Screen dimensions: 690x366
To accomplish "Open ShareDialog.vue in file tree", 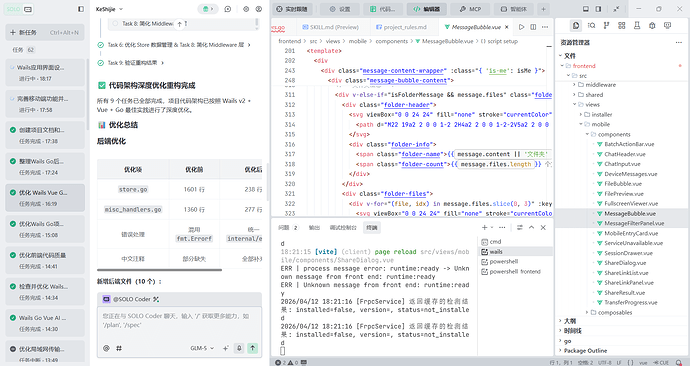I will click(625, 263).
